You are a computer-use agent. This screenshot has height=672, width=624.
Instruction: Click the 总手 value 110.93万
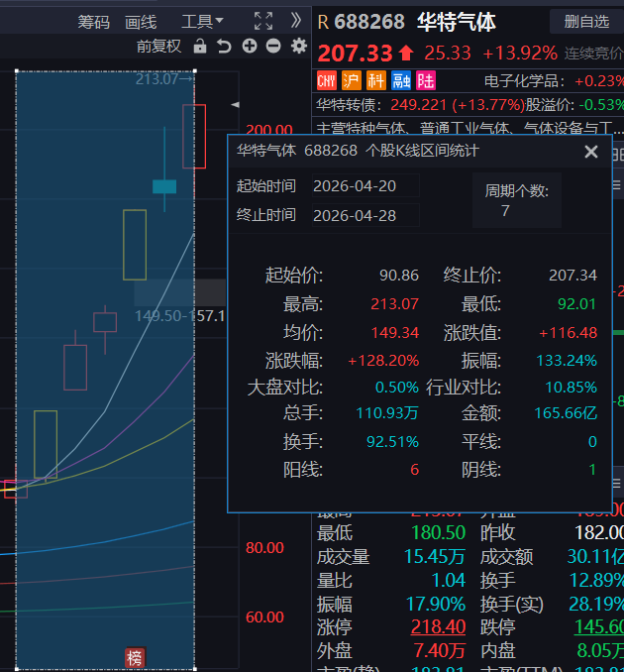(387, 413)
